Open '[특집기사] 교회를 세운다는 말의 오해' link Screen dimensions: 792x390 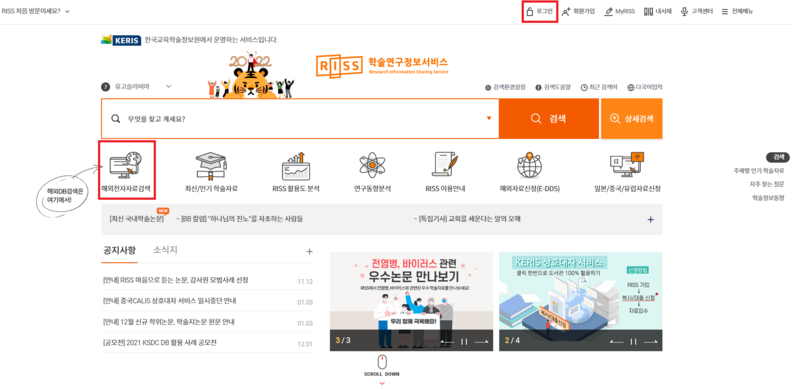(466, 219)
